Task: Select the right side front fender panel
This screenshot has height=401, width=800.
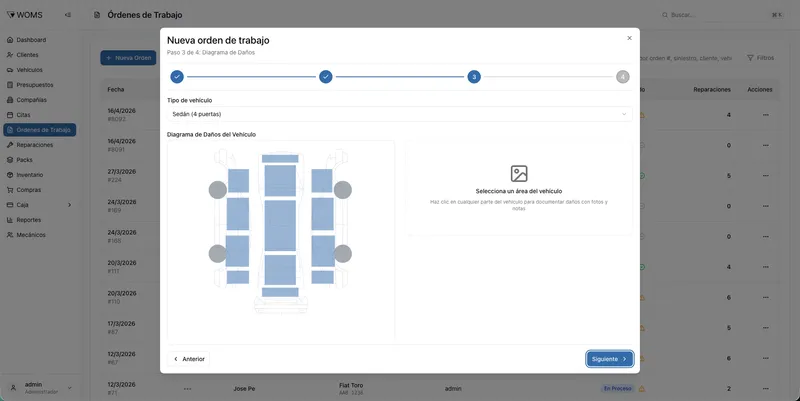Action: [322, 181]
